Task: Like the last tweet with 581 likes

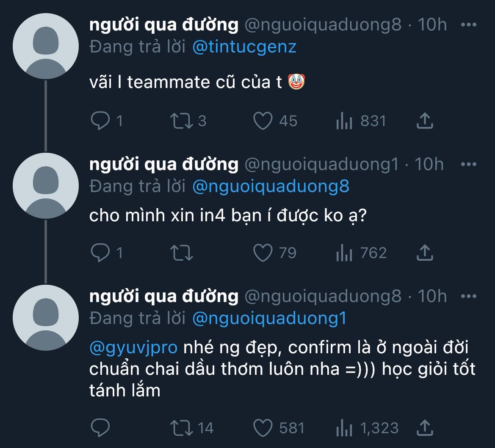Action: coord(263,428)
